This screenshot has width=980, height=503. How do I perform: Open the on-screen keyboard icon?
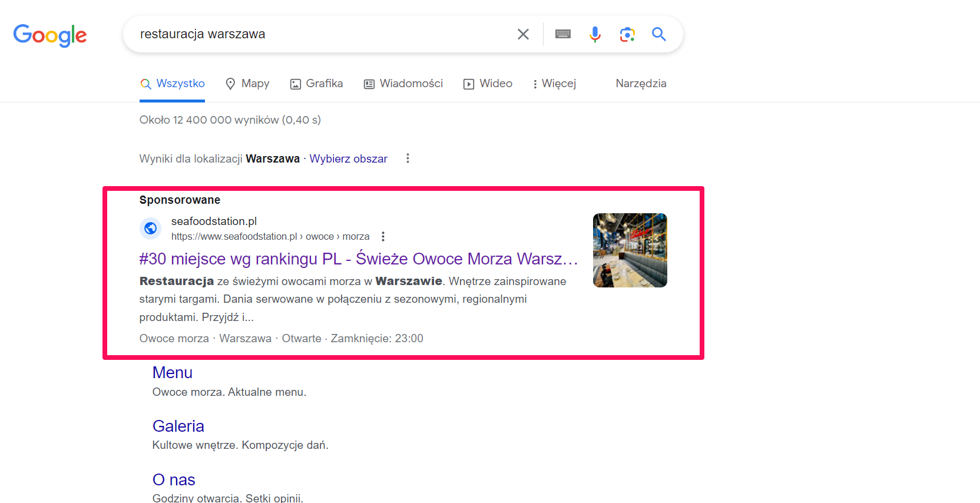tap(563, 34)
